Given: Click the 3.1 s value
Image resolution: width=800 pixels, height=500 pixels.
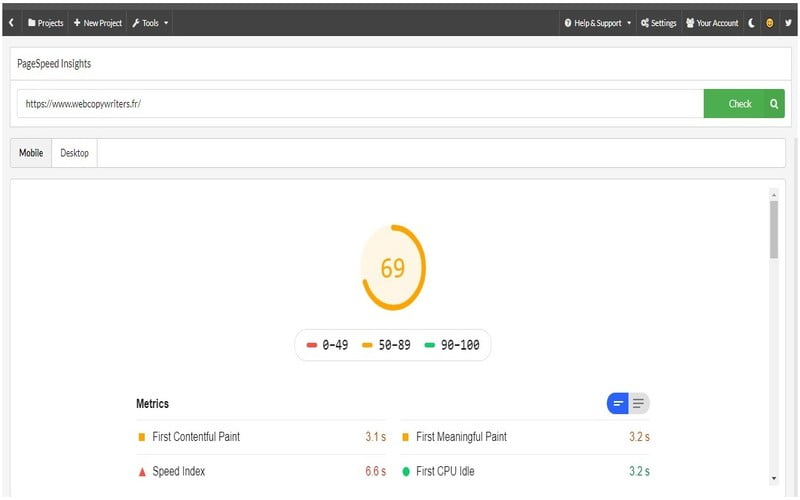Looking at the screenshot, I should (x=376, y=437).
